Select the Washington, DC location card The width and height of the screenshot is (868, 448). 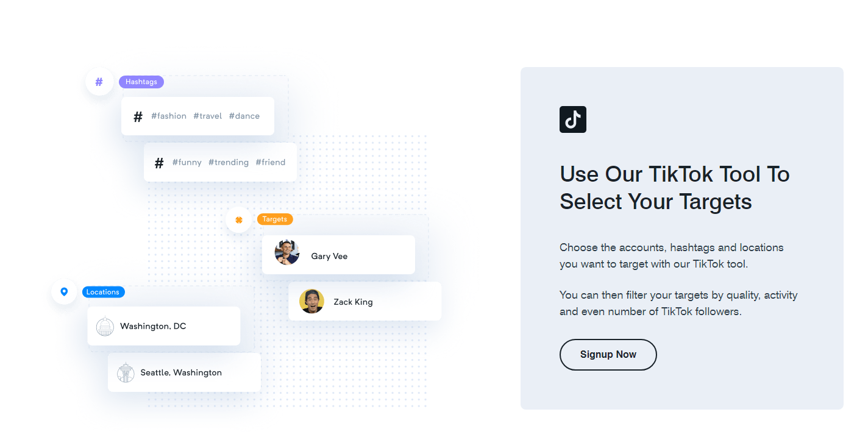(163, 326)
